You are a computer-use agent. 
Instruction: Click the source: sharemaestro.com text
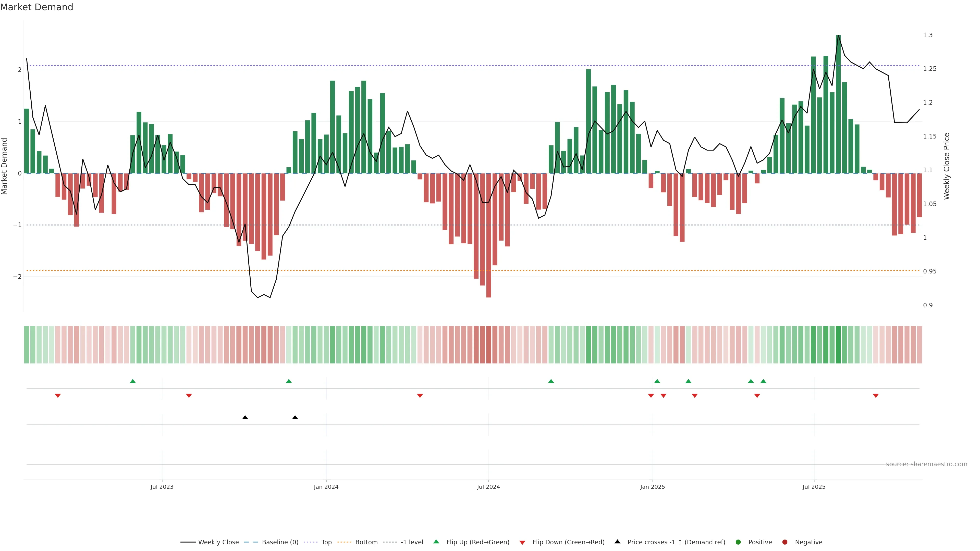click(926, 464)
